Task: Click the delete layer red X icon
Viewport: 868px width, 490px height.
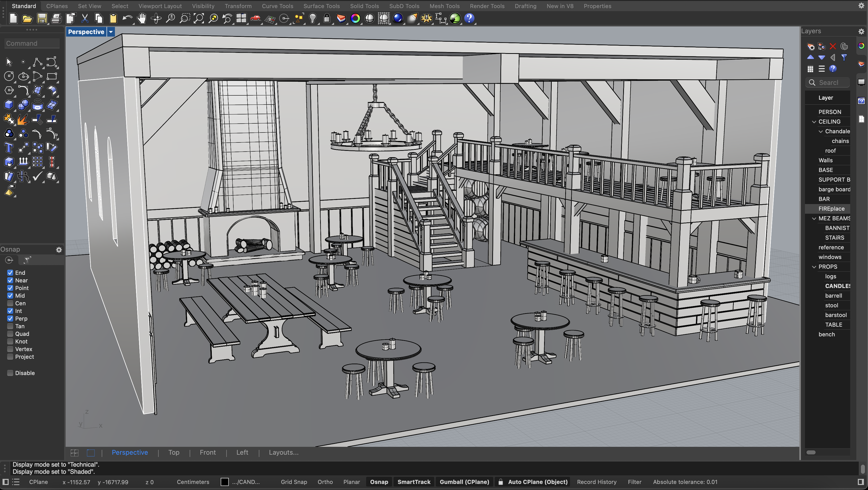Action: [x=833, y=46]
